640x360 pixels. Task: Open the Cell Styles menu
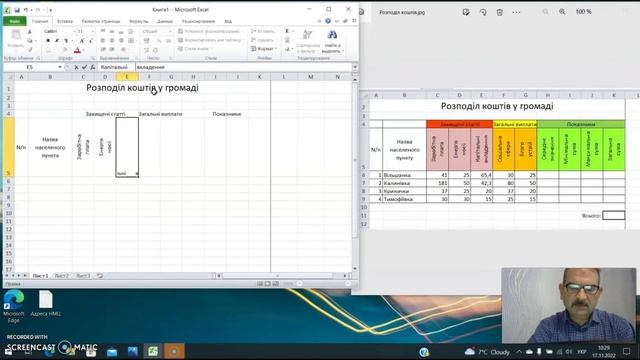[x=194, y=49]
